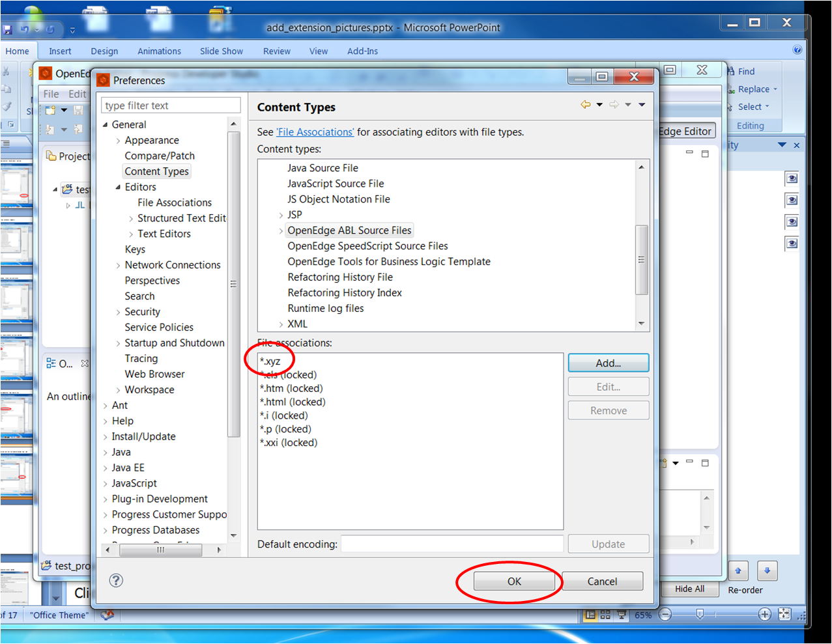832x644 pixels.
Task: Open File menu in OpenEdge window
Action: (x=51, y=94)
